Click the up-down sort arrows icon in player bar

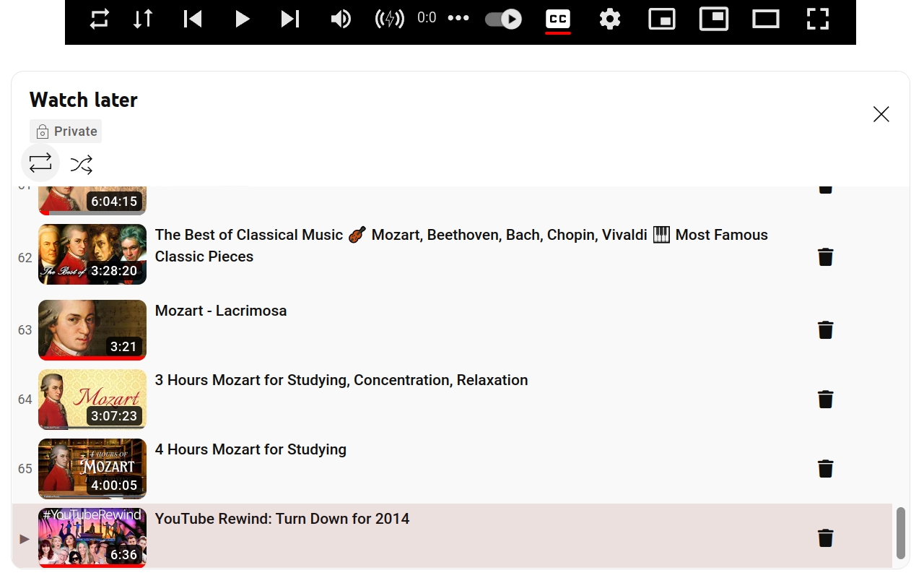pos(143,19)
